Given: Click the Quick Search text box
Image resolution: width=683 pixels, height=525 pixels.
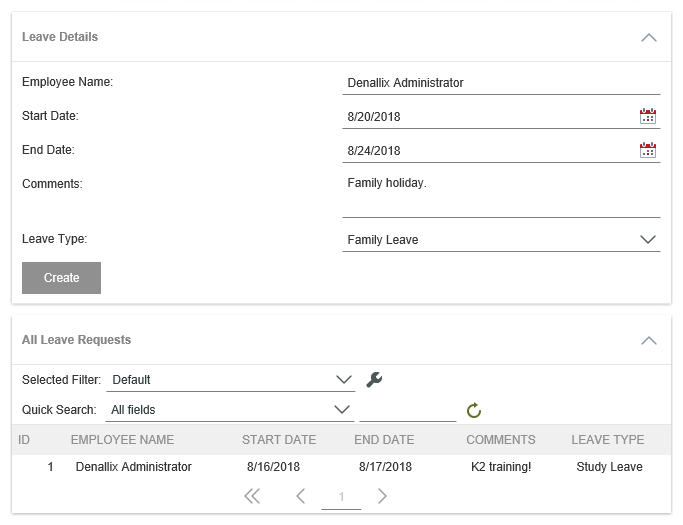Looking at the screenshot, I should (407, 410).
